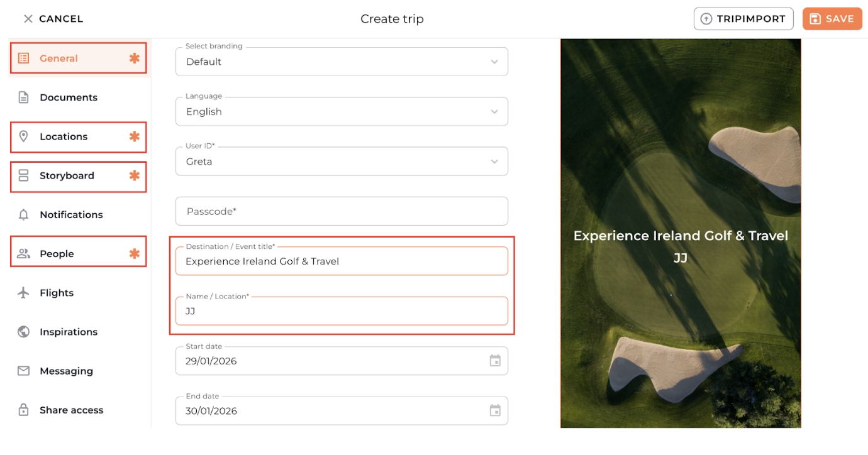Viewport: 868px width, 455px height.
Task: Expand the Select branding dropdown
Action: coord(494,62)
